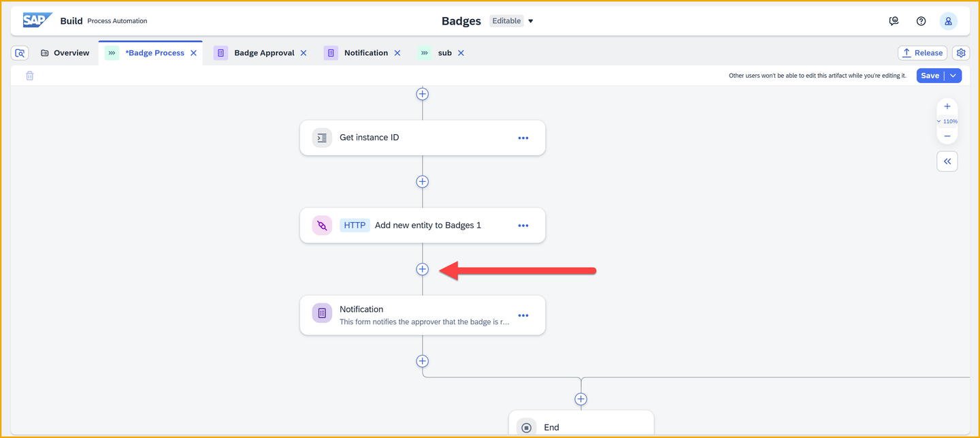
Task: Click the delete trash icon in toolbar
Action: coord(30,76)
